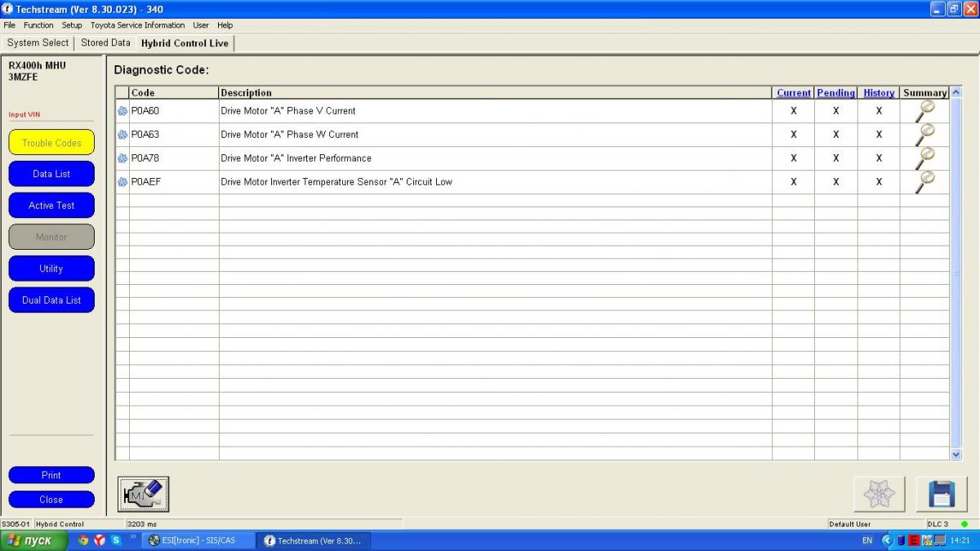The image size is (980, 551).
Task: Sort by the Current column header
Action: (x=794, y=93)
